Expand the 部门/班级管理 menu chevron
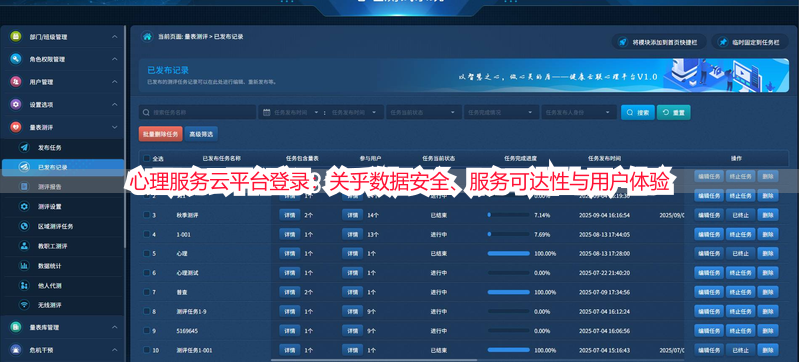The width and height of the screenshot is (799, 362). 115,37
